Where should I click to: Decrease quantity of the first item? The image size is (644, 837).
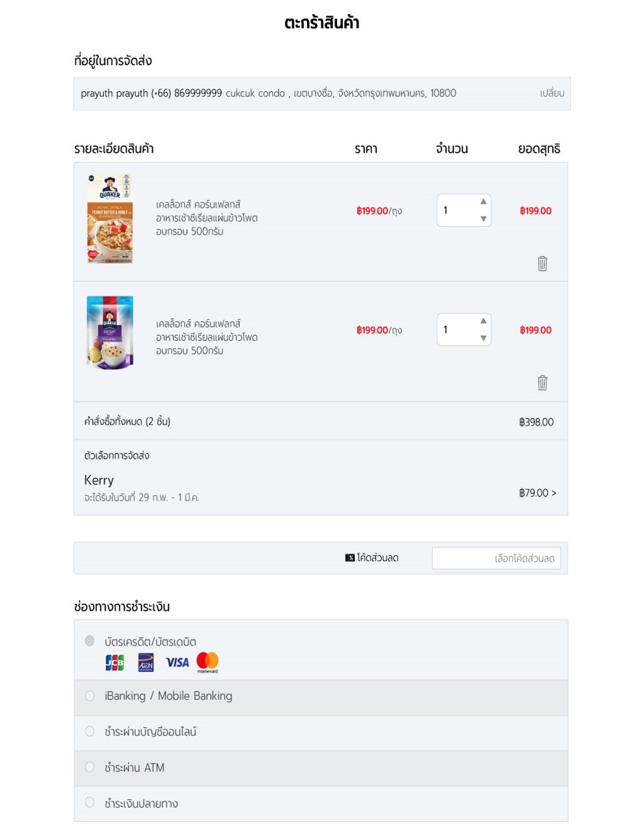point(483,219)
